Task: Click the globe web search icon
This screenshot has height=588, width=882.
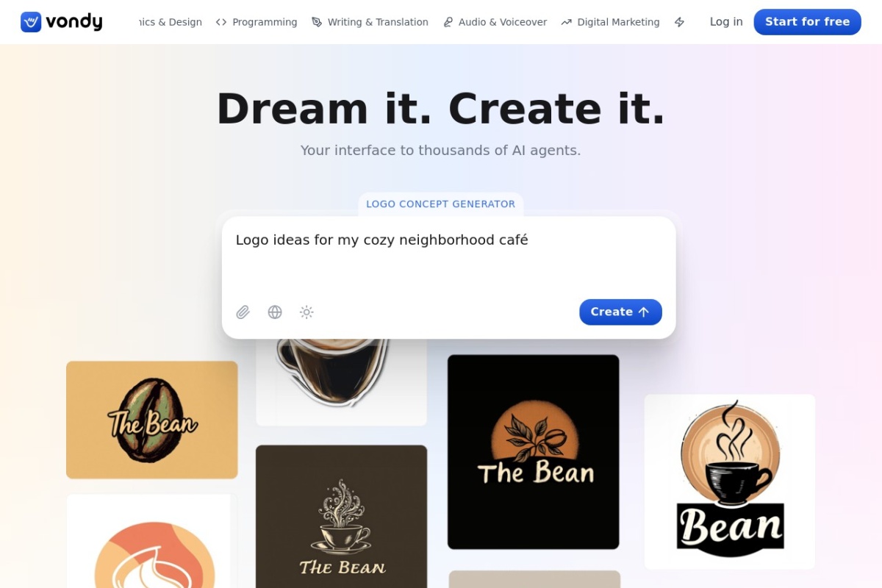Action: [x=275, y=312]
